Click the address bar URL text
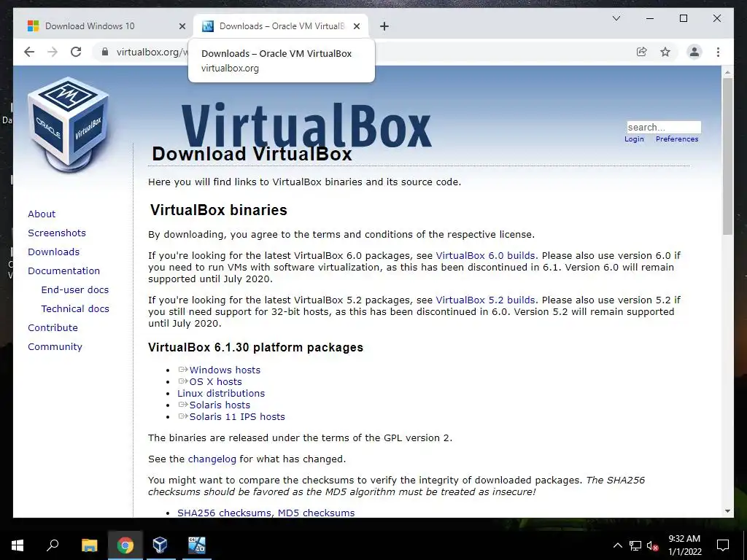Viewport: 747px width, 560px height. (152, 52)
